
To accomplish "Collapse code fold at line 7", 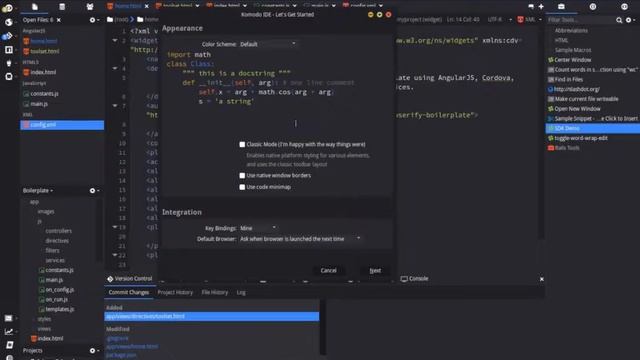I will click(115, 105).
